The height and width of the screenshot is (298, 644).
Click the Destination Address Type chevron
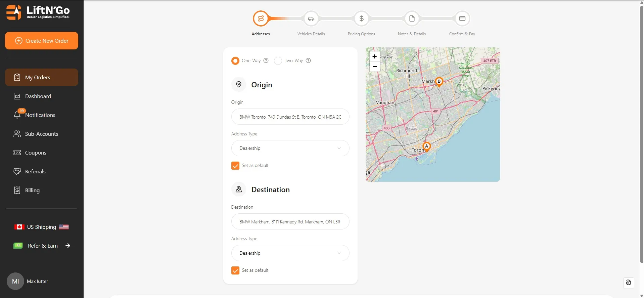(339, 253)
